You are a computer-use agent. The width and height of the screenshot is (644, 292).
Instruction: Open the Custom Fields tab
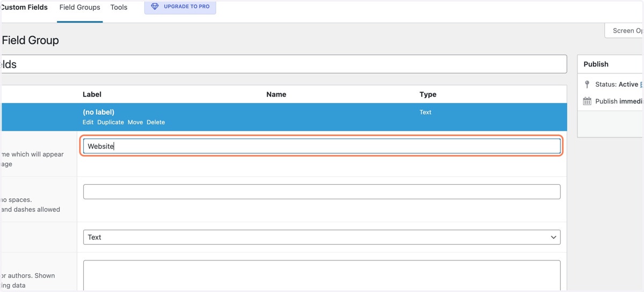[x=25, y=8]
